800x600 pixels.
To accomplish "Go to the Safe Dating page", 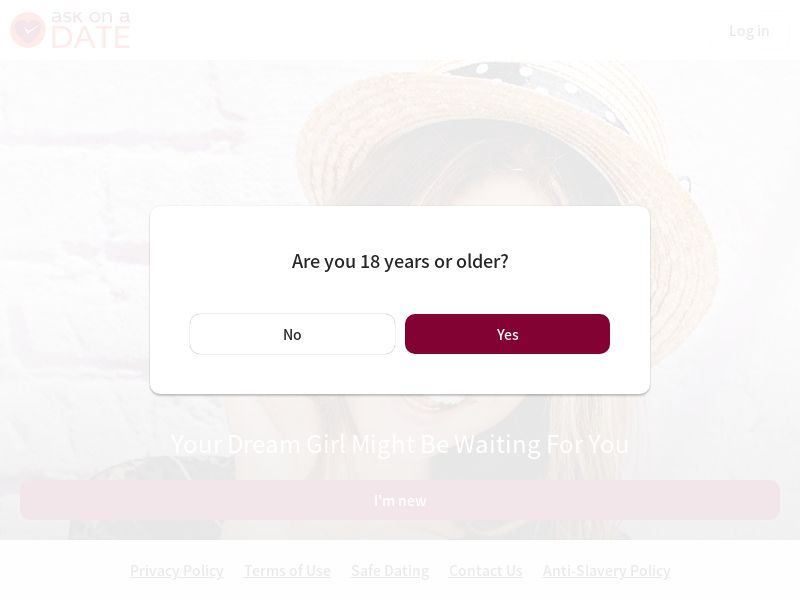I will 390,571.
